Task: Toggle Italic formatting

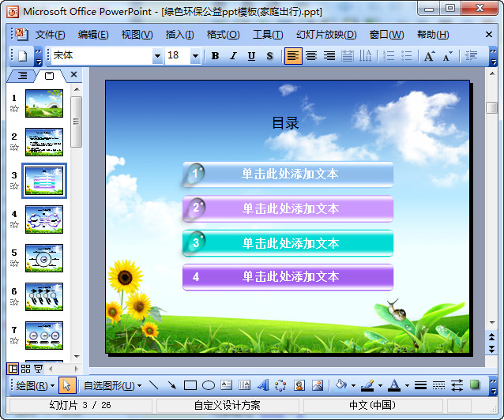Action: 233,56
